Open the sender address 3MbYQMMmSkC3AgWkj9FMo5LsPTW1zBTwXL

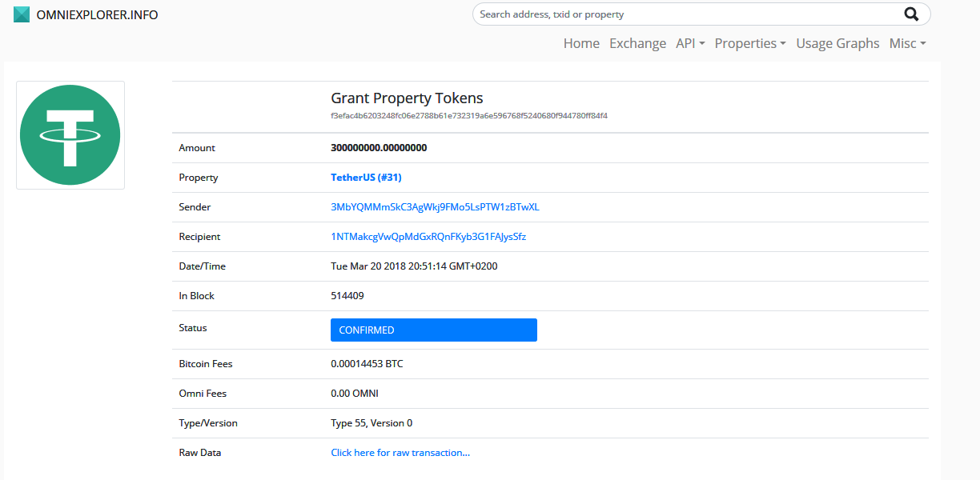pyautogui.click(x=435, y=207)
